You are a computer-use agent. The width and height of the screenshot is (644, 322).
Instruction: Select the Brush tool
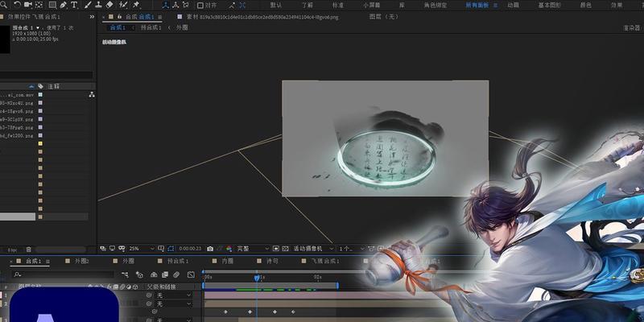click(x=88, y=5)
